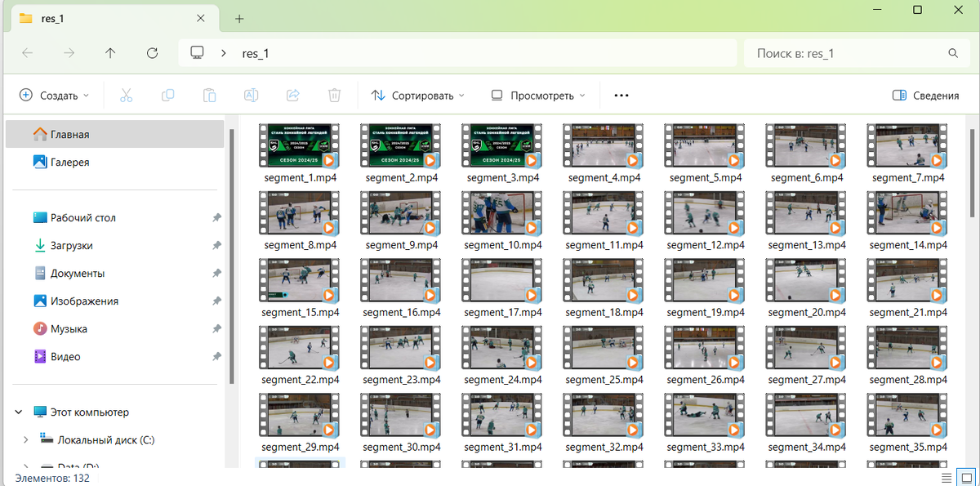This screenshot has width=980, height=486.
Task: Collapse the Этот компьютер tree node
Action: [20, 412]
